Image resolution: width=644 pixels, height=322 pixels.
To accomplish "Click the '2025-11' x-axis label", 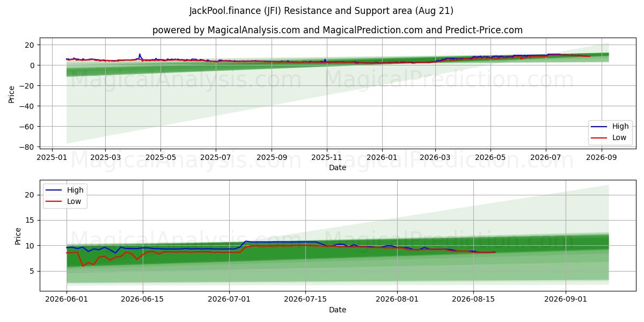I will point(327,157).
